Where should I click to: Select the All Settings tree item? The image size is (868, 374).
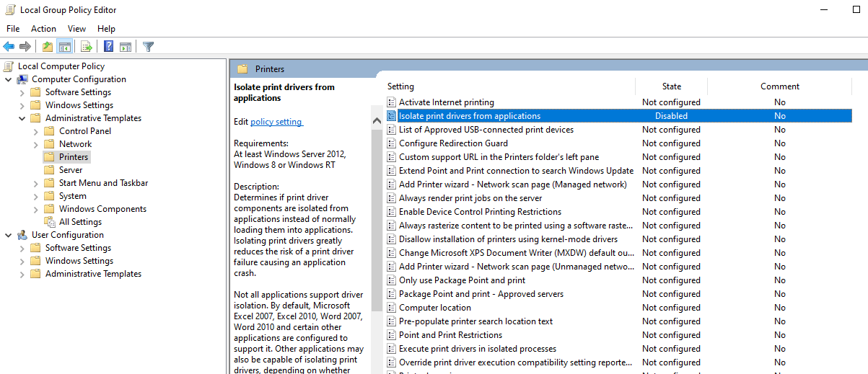pyautogui.click(x=80, y=222)
